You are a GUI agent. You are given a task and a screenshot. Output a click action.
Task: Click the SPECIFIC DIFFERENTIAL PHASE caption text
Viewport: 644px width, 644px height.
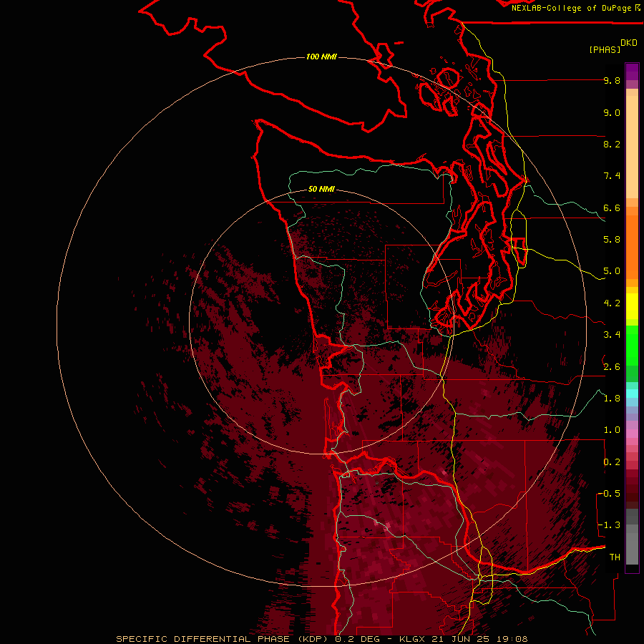click(x=203, y=639)
